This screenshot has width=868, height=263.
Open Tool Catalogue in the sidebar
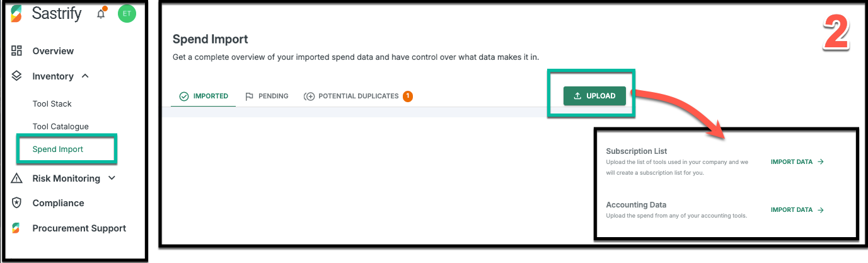pyautogui.click(x=61, y=127)
